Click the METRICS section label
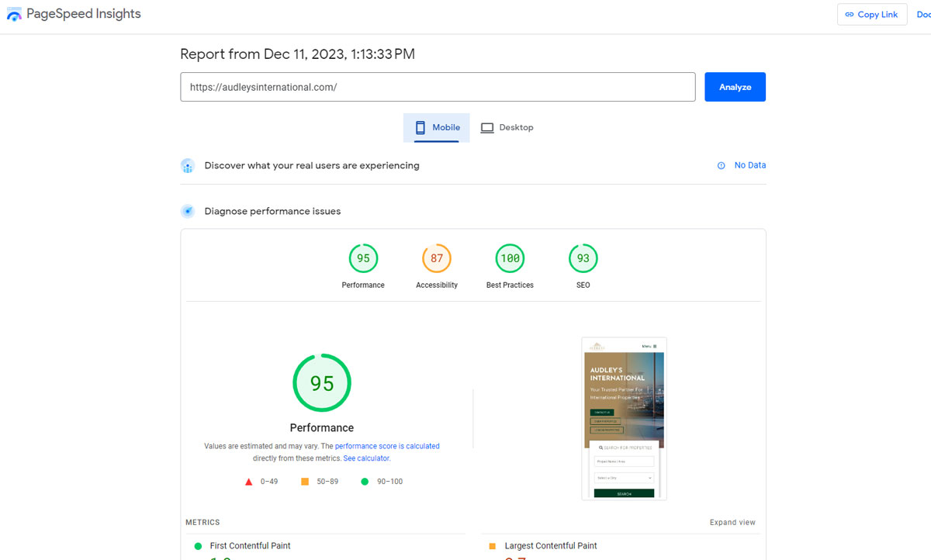 (202, 522)
